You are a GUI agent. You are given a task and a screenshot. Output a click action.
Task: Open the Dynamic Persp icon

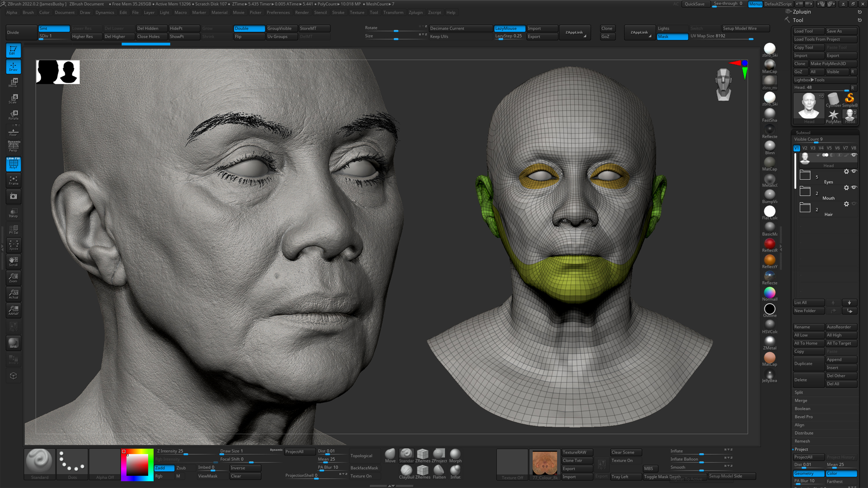click(13, 146)
